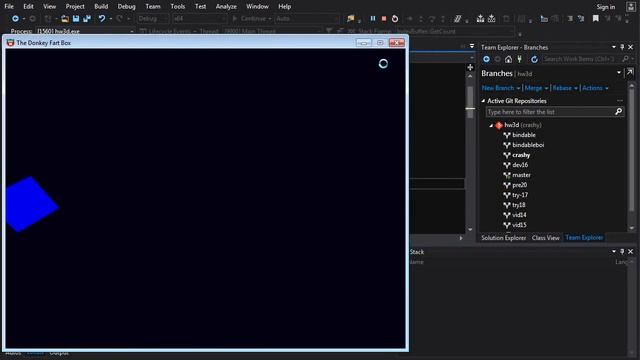Click the Save icon in the toolbar

(x=76, y=18)
